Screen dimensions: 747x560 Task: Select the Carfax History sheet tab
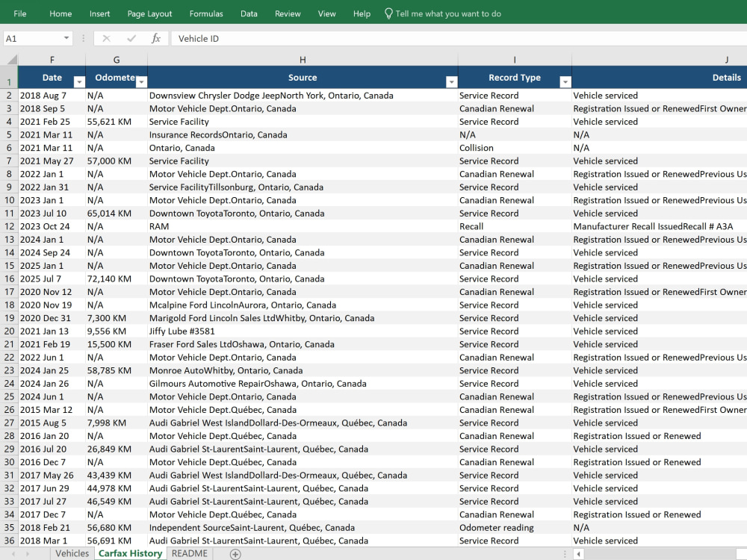[130, 553]
